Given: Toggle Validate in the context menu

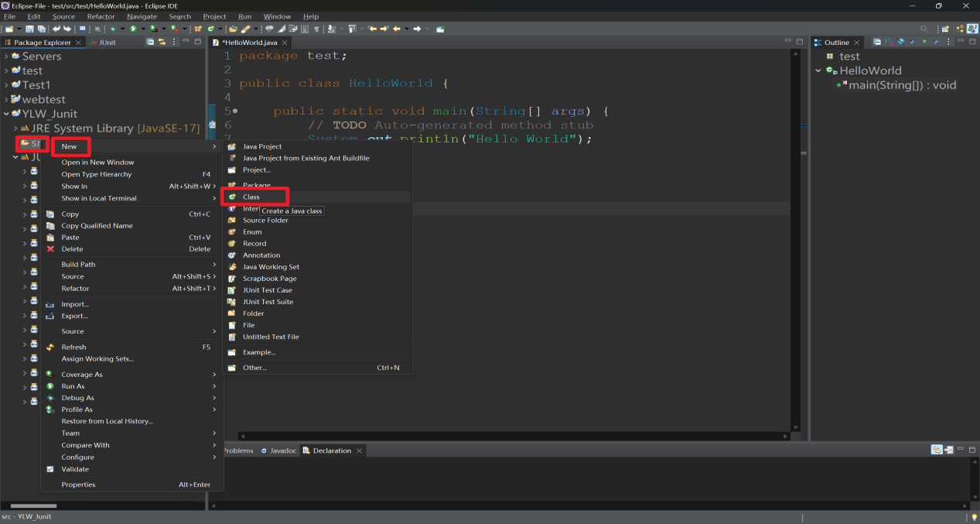Looking at the screenshot, I should click(75, 469).
